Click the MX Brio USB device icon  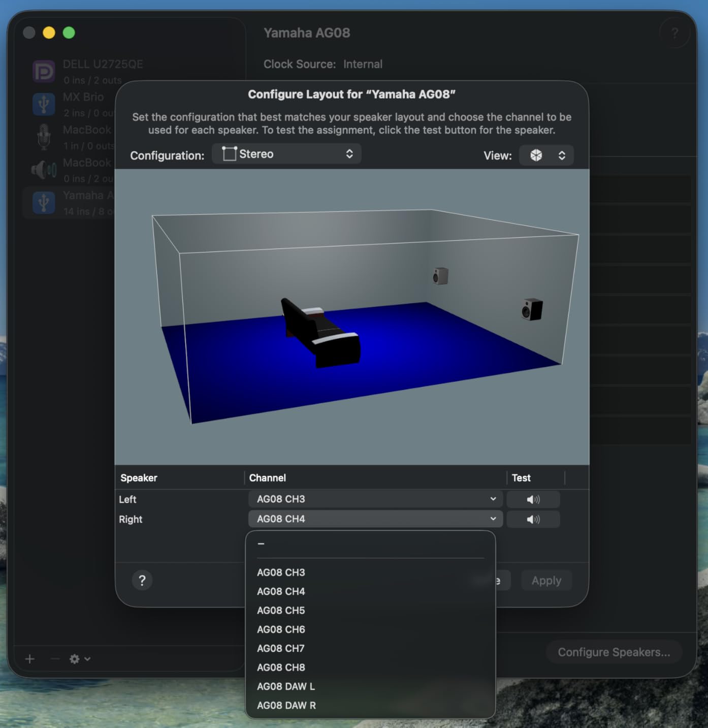click(44, 104)
